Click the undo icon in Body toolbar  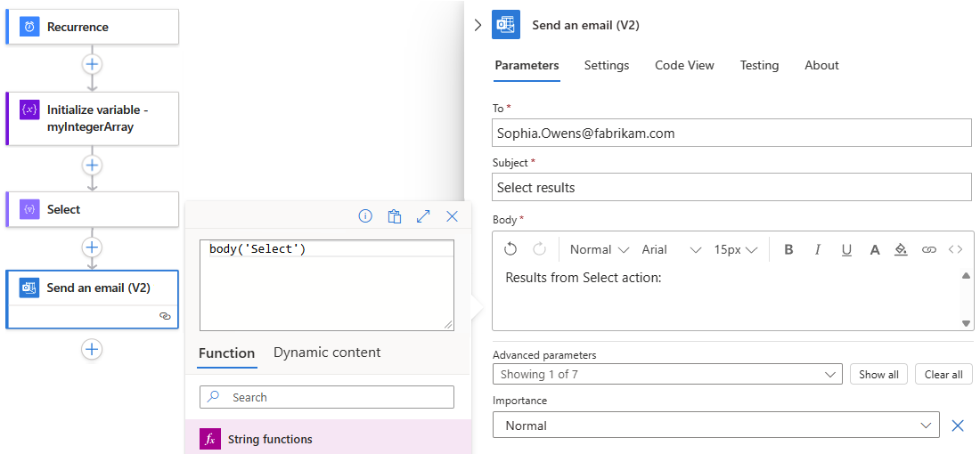point(510,249)
